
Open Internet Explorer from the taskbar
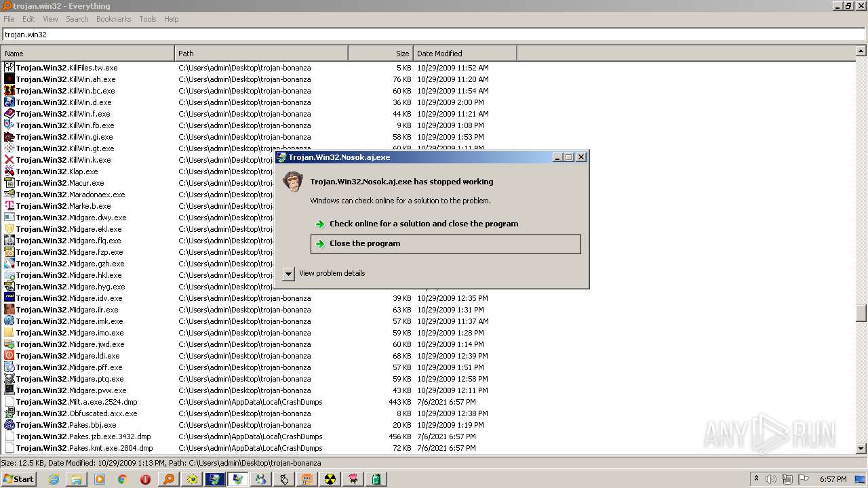click(54, 479)
